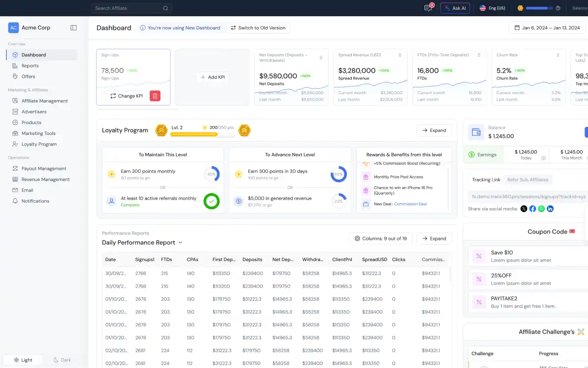The width and height of the screenshot is (588, 368).
Task: Share via the LinkedIn icon
Action: (550, 209)
